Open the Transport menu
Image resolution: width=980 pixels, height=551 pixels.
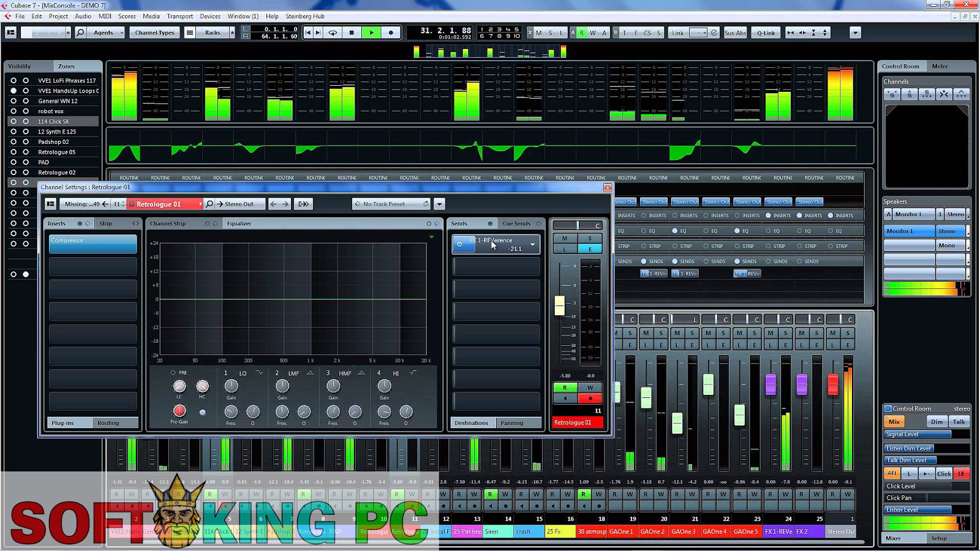[179, 16]
